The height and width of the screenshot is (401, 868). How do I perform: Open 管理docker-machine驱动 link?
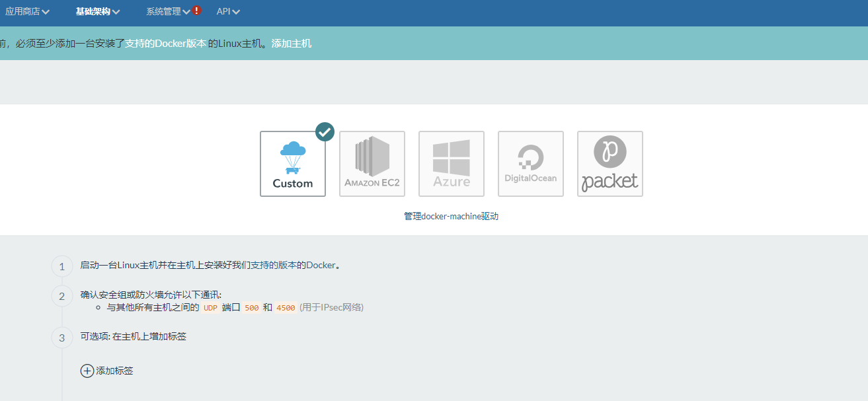point(451,216)
